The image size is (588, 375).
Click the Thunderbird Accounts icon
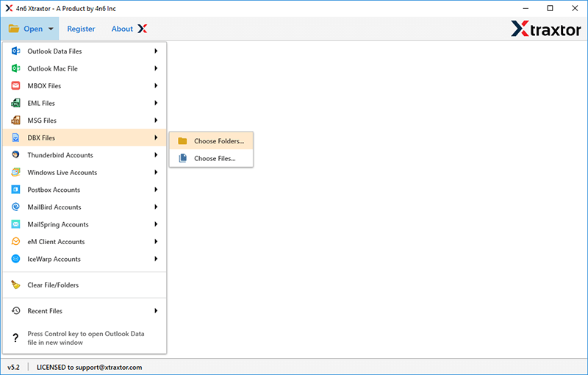15,155
